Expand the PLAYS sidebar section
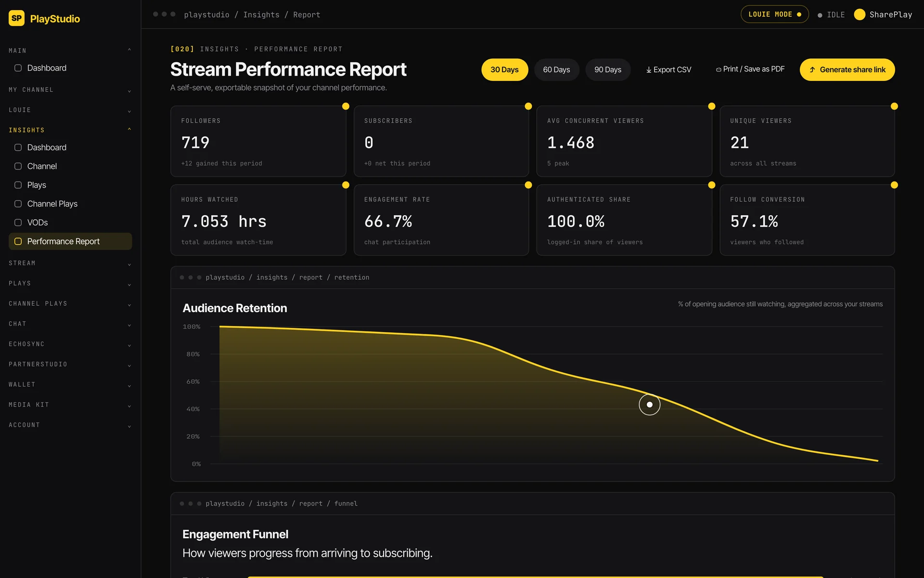The width and height of the screenshot is (924, 578). 70,284
